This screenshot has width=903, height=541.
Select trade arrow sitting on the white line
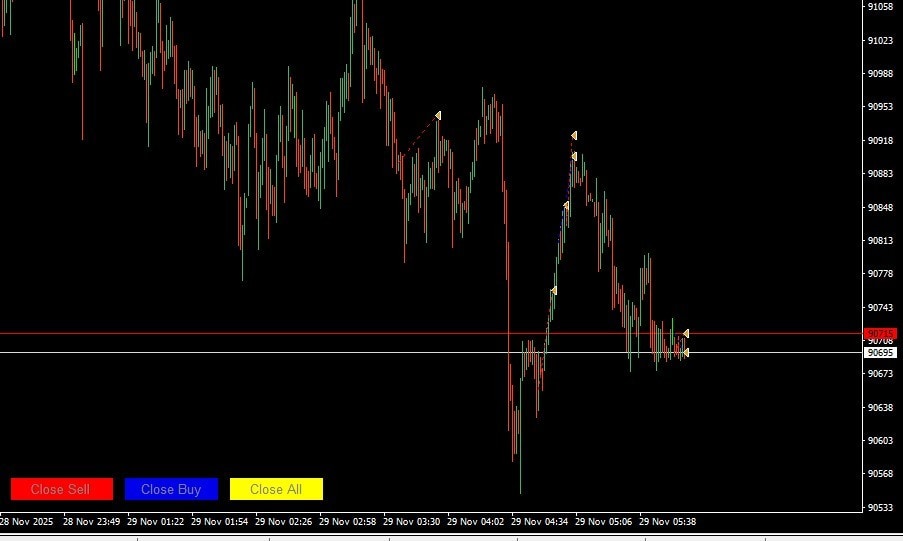(x=685, y=353)
